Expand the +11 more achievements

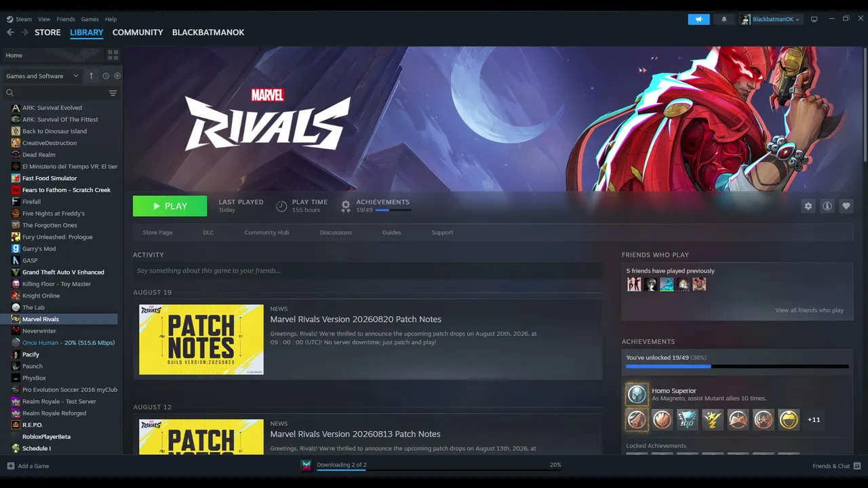coord(814,420)
